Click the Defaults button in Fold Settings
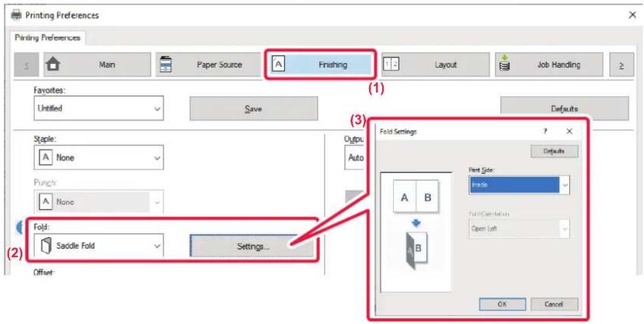 click(x=554, y=151)
